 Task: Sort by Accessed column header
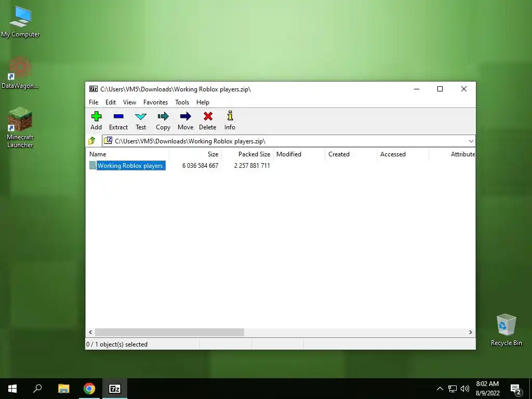(403, 154)
